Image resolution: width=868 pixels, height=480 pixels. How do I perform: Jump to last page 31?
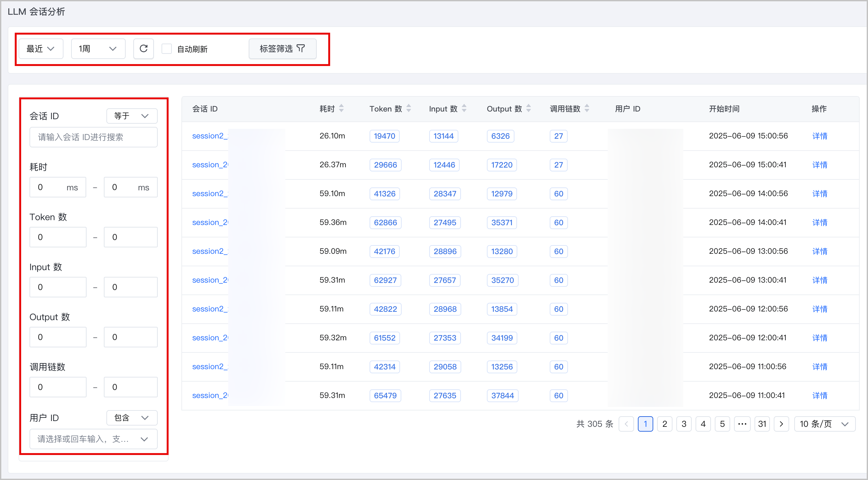[x=762, y=424]
